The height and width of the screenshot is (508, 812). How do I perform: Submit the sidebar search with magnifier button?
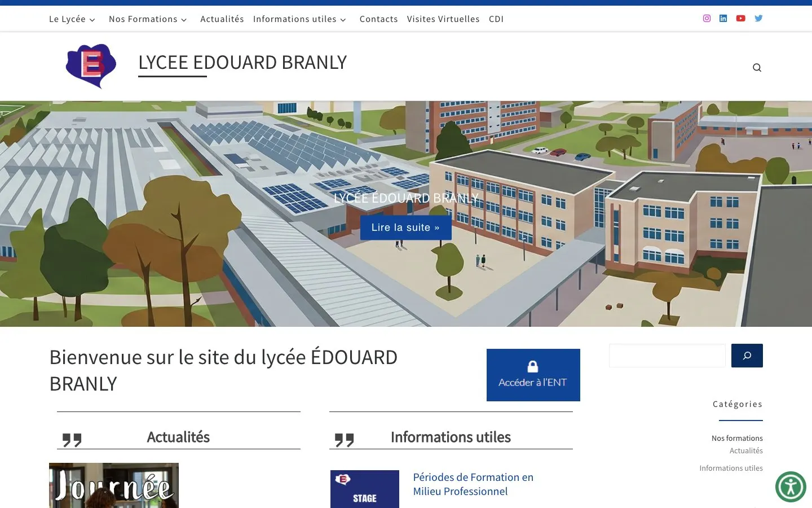747,356
